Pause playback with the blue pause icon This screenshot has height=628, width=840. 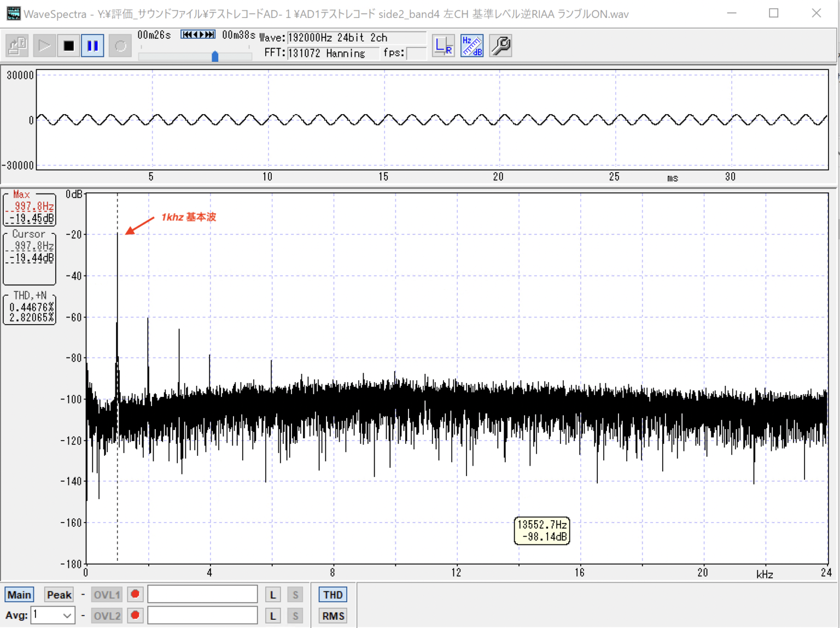tap(93, 46)
